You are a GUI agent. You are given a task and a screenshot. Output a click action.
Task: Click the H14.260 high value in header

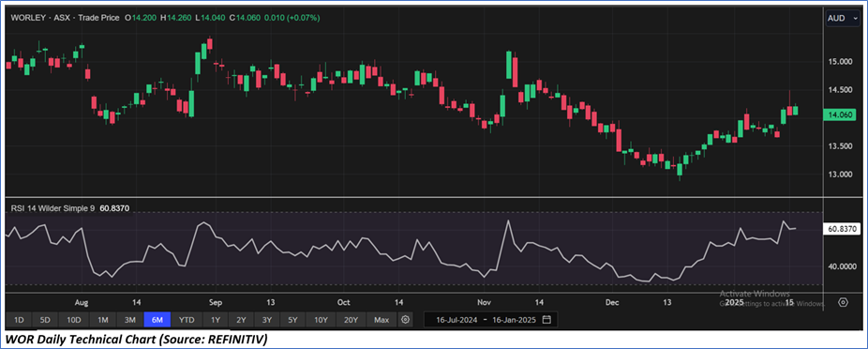[x=175, y=18]
